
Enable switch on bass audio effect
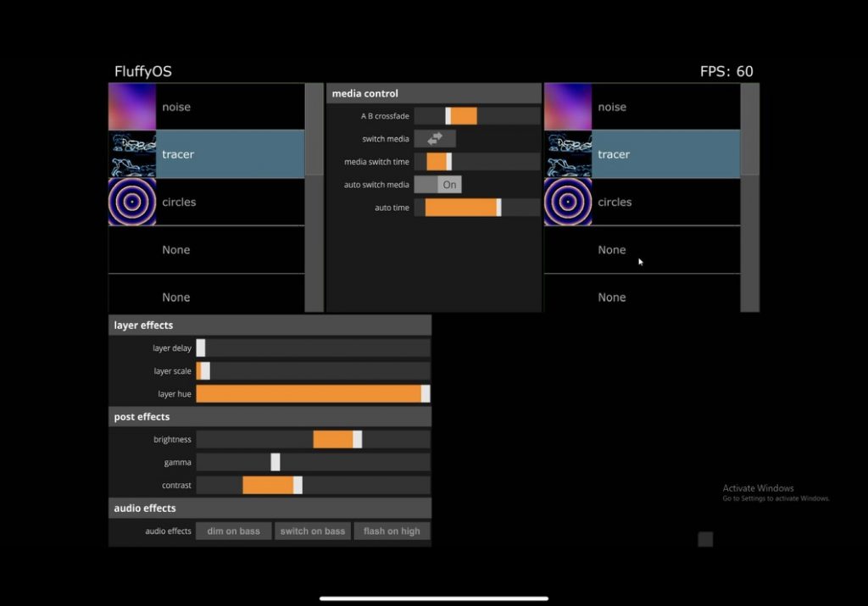coord(313,531)
